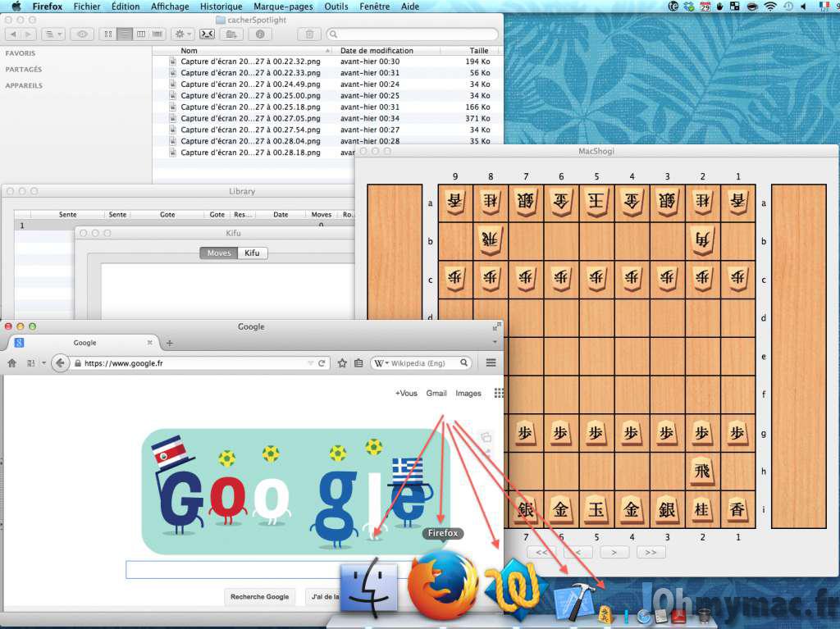The width and height of the screenshot is (840, 629).
Task: Click the folder icon in Finder toolbar
Action: [231, 34]
